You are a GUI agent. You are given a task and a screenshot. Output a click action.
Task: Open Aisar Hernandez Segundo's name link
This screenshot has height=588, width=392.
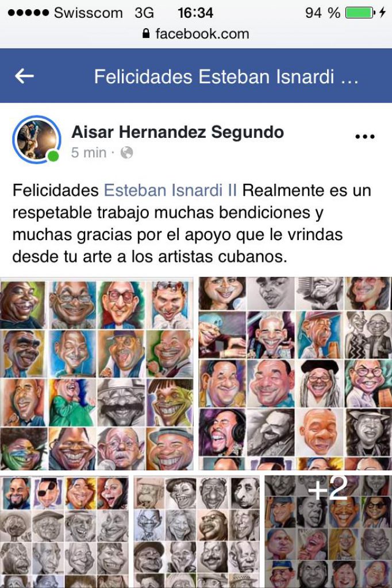click(178, 133)
